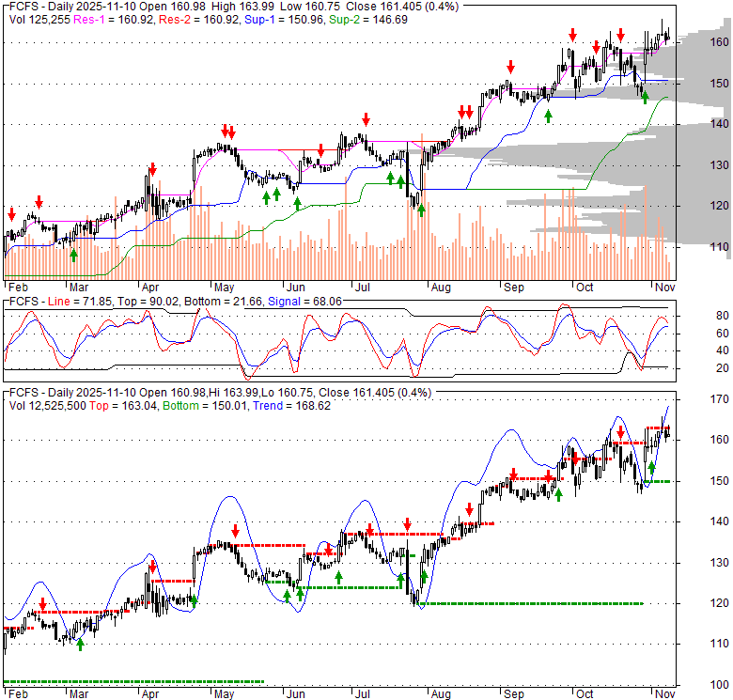
Task: Click the Mar label on top chart axis
Action: click(x=79, y=288)
